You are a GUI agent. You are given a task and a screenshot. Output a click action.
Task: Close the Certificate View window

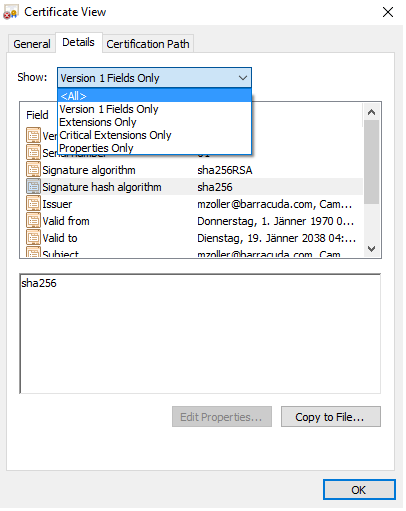[x=388, y=12]
